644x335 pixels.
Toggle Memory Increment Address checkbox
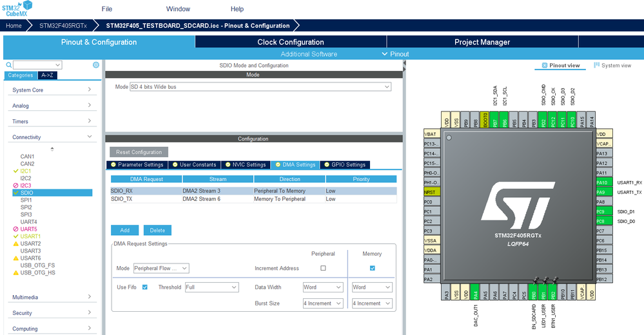[x=372, y=268]
